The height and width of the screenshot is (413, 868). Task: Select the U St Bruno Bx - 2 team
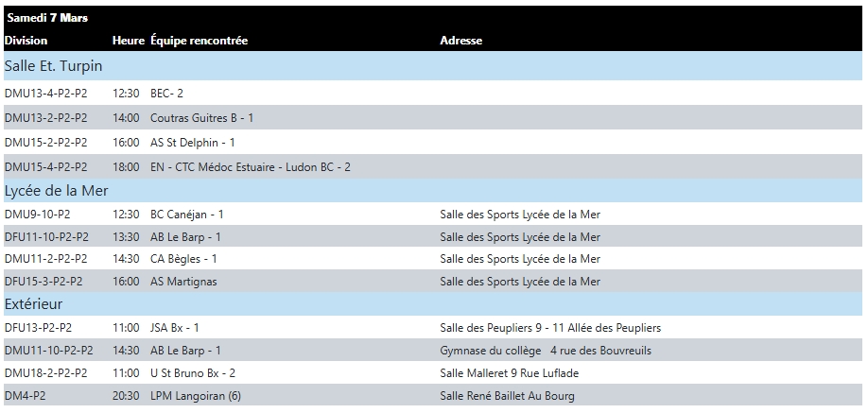(193, 373)
